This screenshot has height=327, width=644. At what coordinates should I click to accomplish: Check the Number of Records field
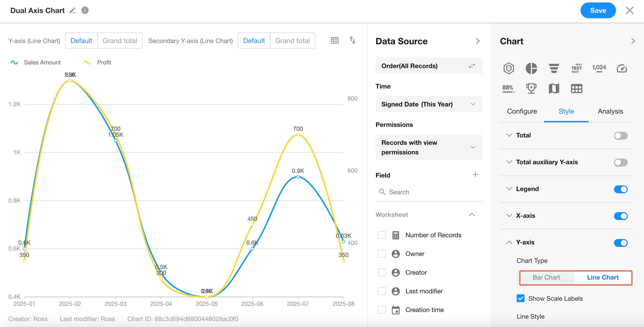[382, 235]
